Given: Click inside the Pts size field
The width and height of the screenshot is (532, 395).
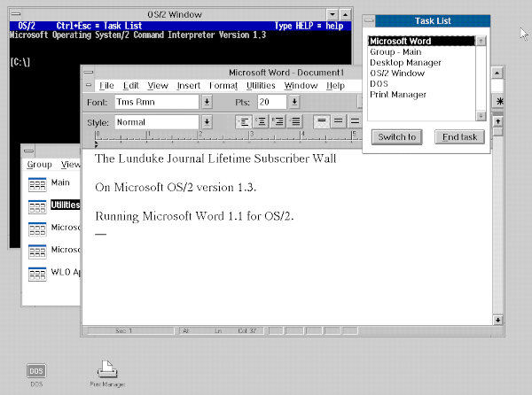Looking at the screenshot, I should tap(272, 102).
